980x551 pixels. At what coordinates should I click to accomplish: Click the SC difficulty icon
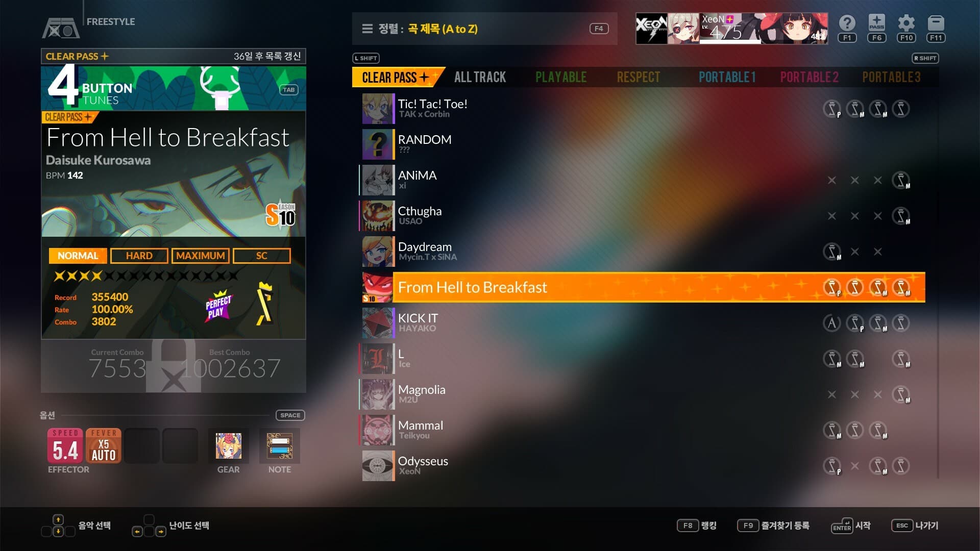261,255
